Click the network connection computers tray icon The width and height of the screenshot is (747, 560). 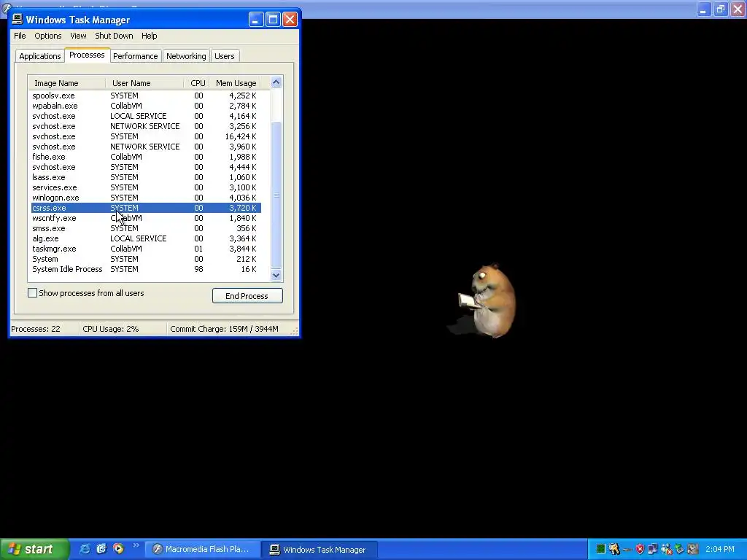pos(653,549)
